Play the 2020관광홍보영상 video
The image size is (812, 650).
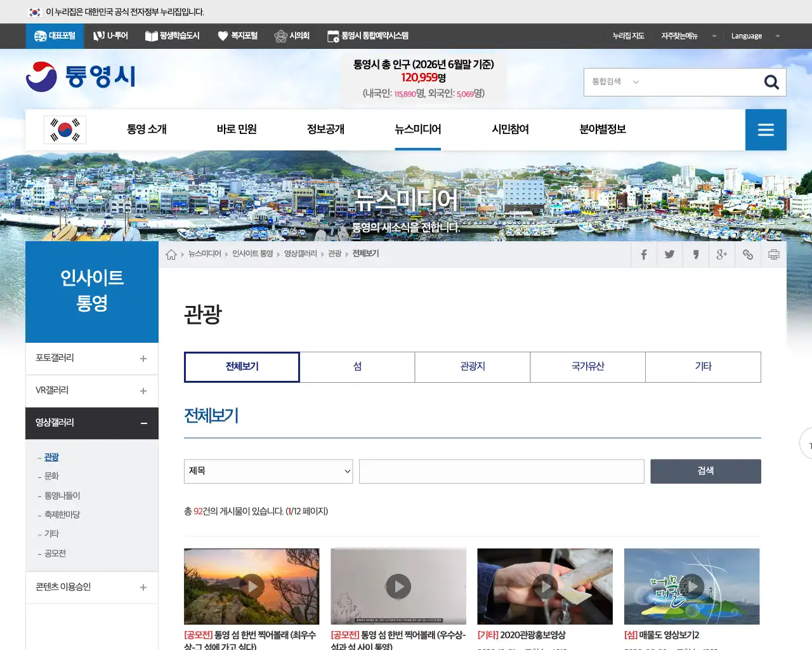tap(545, 587)
